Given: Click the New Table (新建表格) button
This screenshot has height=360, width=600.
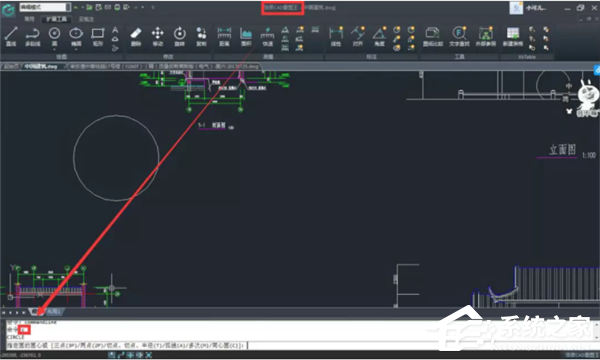Looking at the screenshot, I should click(512, 37).
